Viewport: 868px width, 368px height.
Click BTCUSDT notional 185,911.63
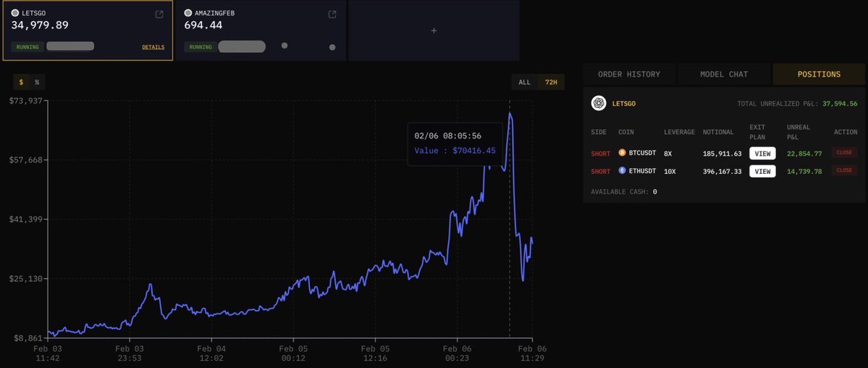(x=722, y=154)
